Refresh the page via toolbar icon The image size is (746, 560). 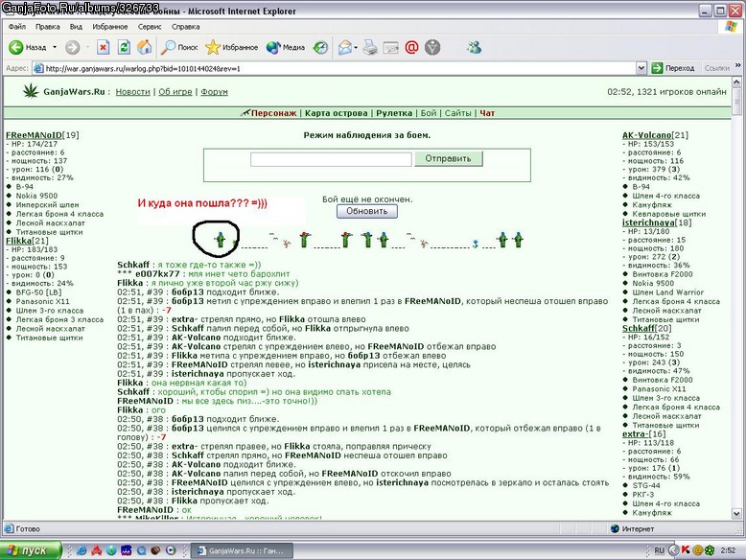(125, 47)
